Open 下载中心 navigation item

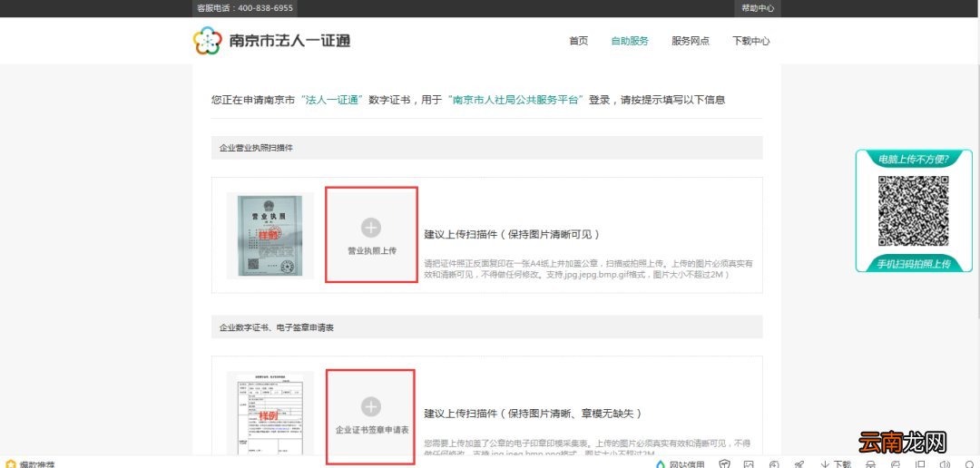pyautogui.click(x=751, y=41)
